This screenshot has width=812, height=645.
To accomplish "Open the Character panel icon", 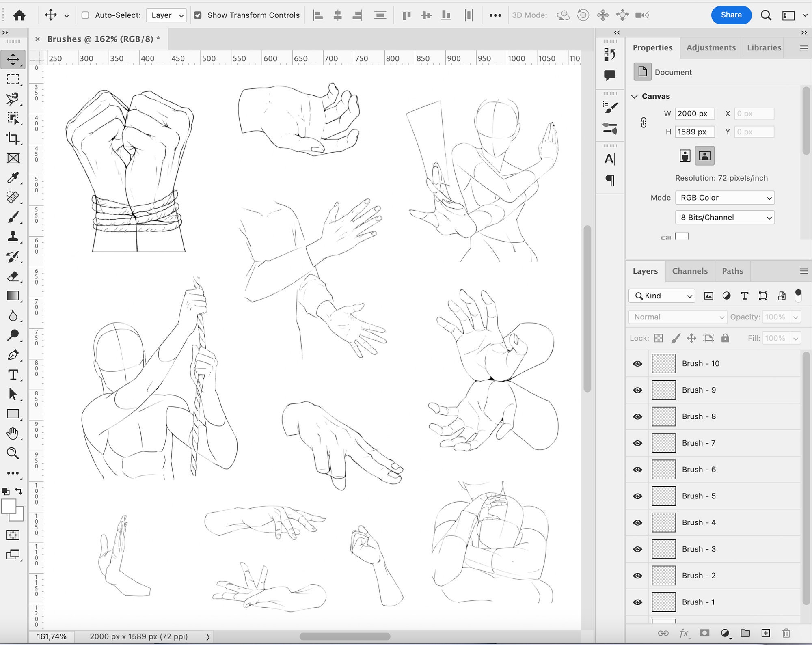I will point(609,159).
